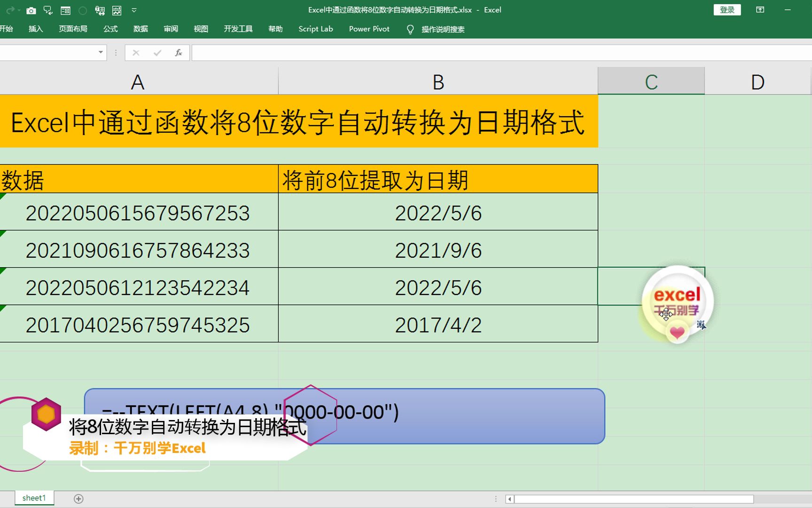This screenshot has width=812, height=508.
Task: Open the 开发工具 tab
Action: coord(238,29)
